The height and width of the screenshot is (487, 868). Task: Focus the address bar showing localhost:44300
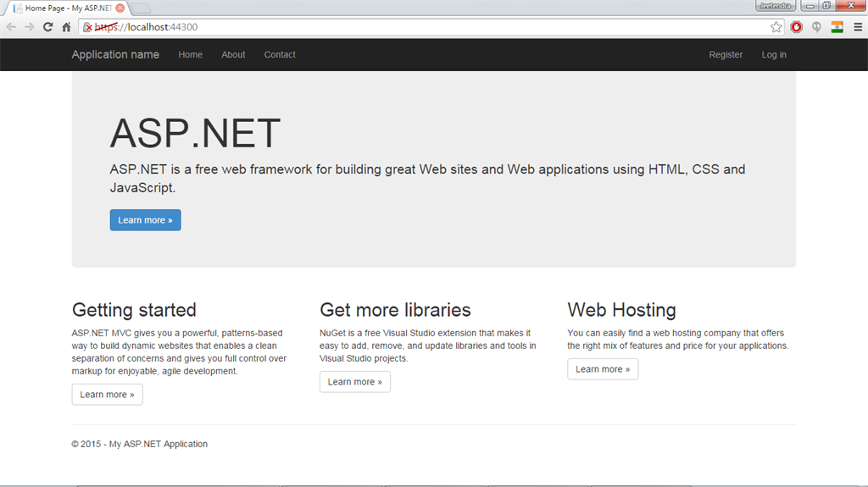click(x=424, y=27)
